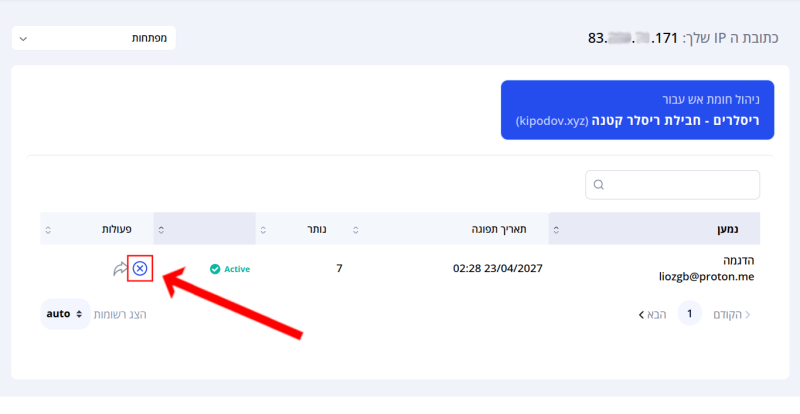Click the gray forward arrow icon
The height and width of the screenshot is (414, 800).
(x=120, y=269)
